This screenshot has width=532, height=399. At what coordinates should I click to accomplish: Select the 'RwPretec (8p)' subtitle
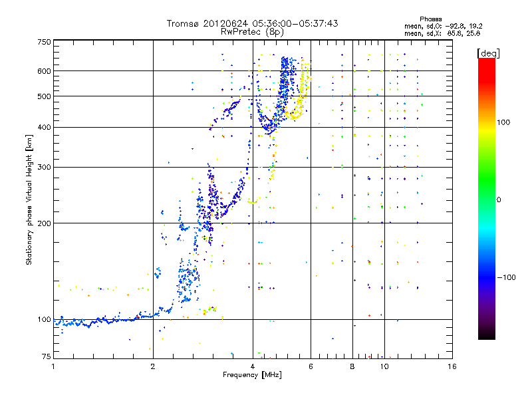tap(252, 32)
